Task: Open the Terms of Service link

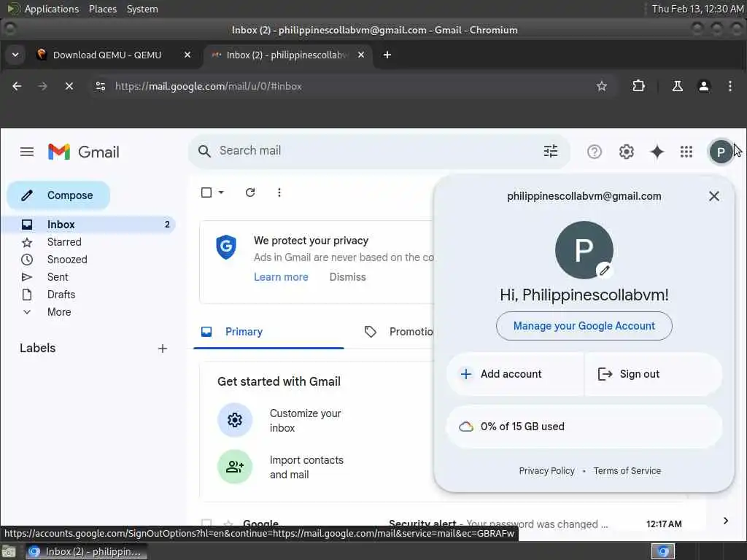Action: pyautogui.click(x=627, y=470)
